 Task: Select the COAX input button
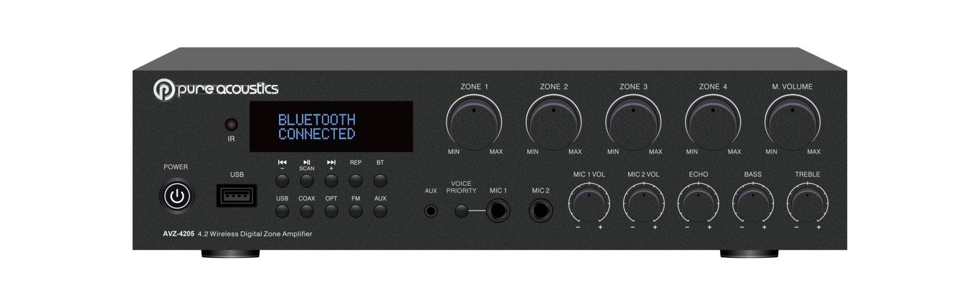[307, 211]
